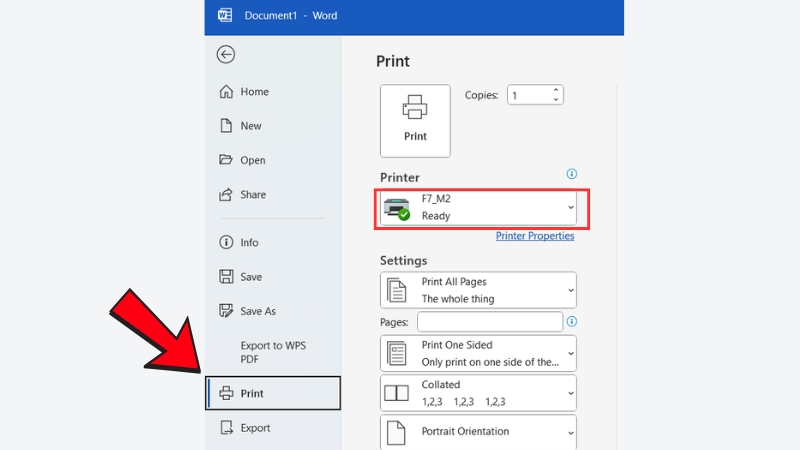
Task: Select Export to WPS PDF
Action: coord(273,352)
